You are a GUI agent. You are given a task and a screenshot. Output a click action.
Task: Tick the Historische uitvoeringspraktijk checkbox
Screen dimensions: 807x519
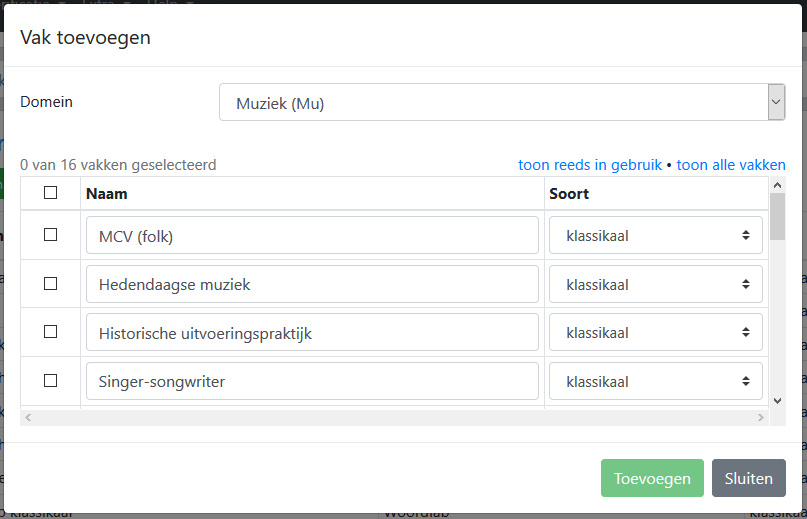pos(50,332)
